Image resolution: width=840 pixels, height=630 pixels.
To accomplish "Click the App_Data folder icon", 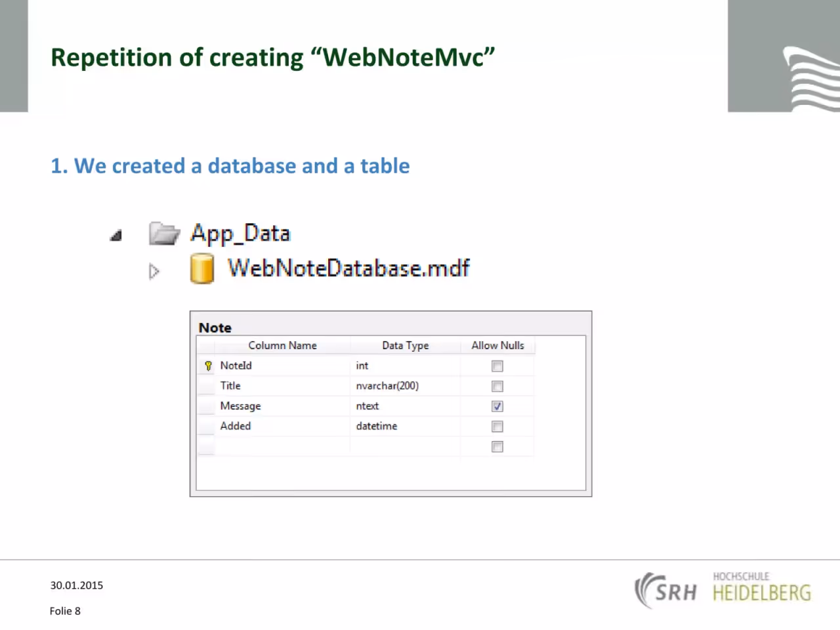I will [164, 234].
